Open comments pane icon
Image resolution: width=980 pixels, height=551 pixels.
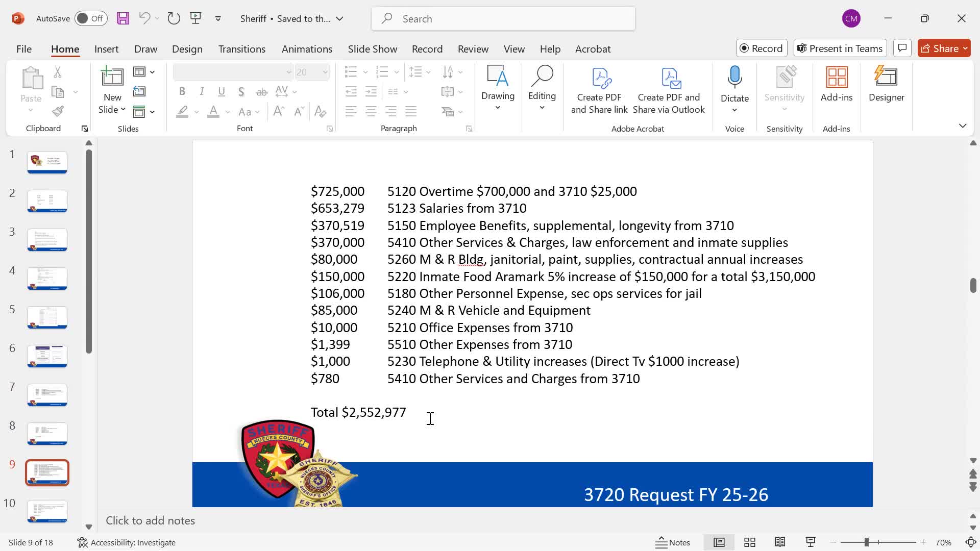click(902, 48)
